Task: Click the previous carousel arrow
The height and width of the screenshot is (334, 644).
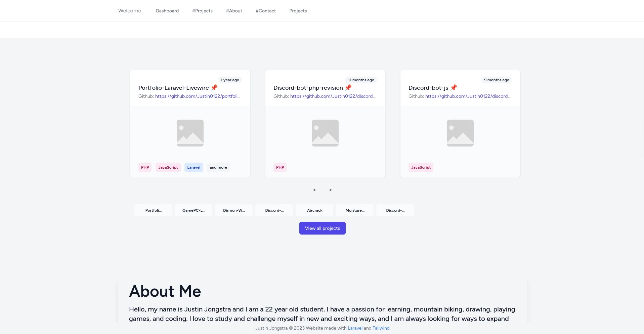Action: [x=314, y=190]
